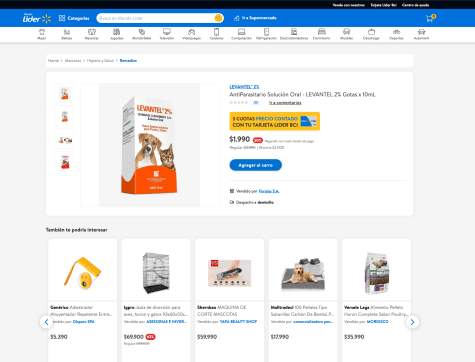Click the product star rating
This screenshot has height=362, width=475.
[239, 103]
